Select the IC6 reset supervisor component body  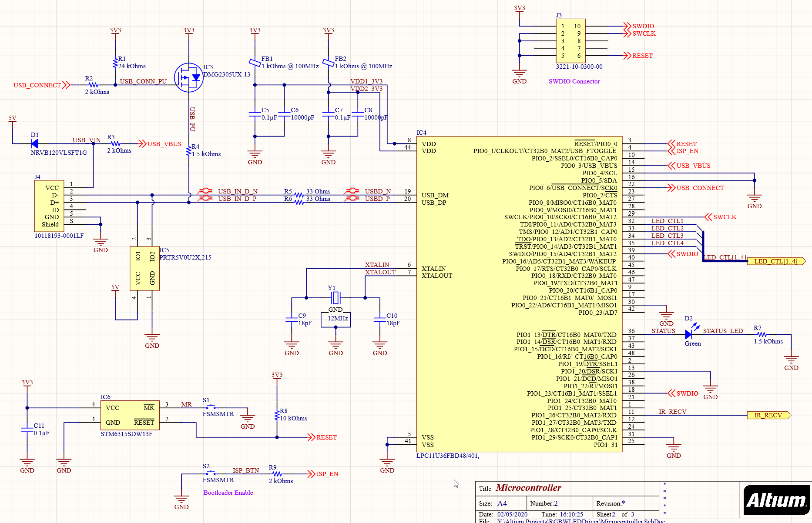(x=130, y=415)
